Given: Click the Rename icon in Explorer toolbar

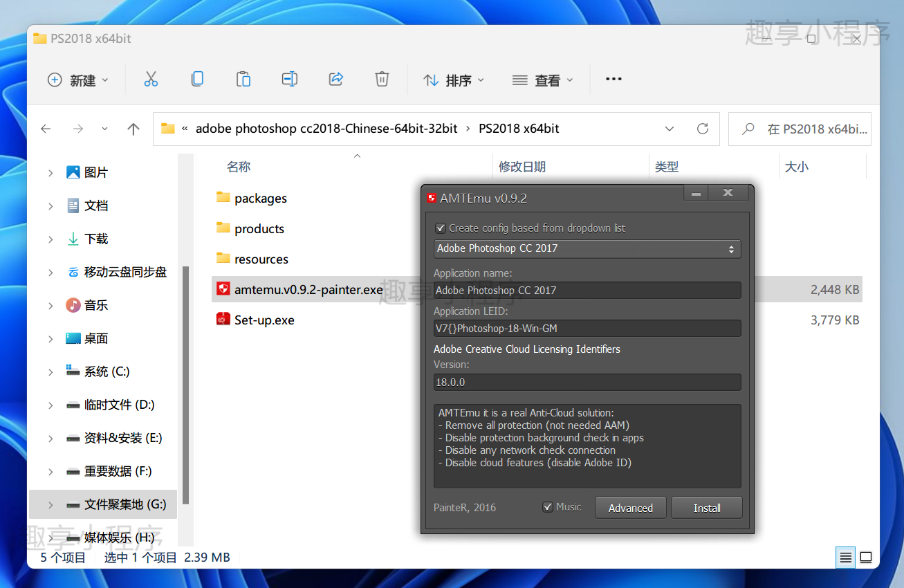Looking at the screenshot, I should click(x=290, y=80).
